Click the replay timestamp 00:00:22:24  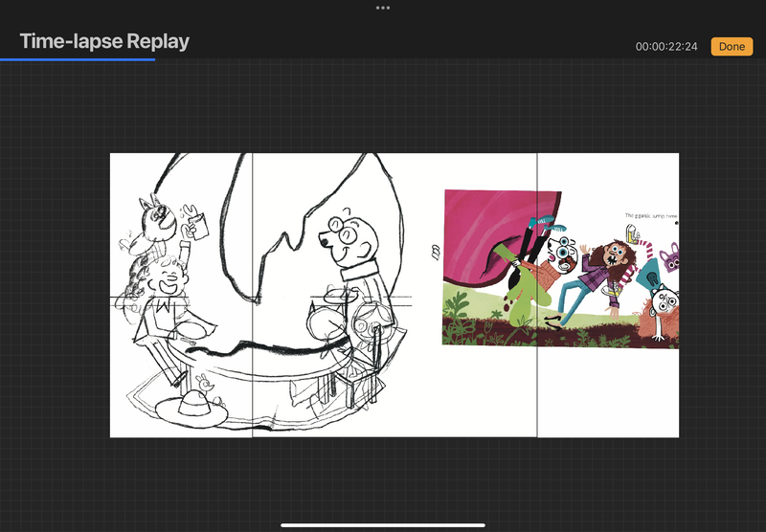point(665,47)
